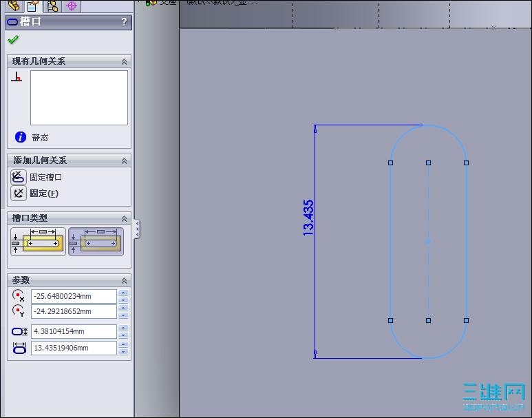Click the slot width icon

click(19, 331)
